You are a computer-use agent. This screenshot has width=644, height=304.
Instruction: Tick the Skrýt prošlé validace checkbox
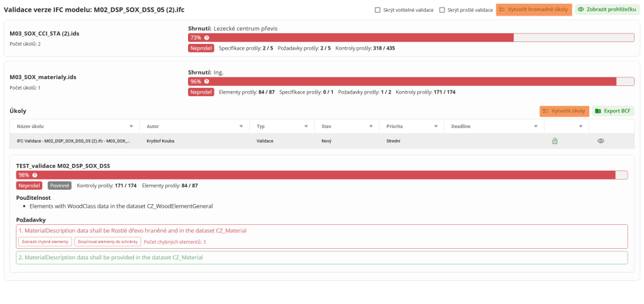coord(442,10)
